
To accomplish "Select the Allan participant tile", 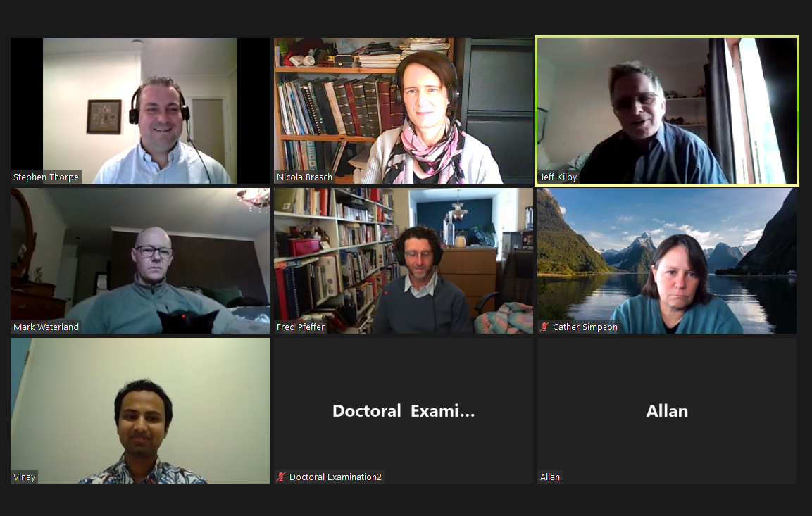I will click(x=667, y=411).
